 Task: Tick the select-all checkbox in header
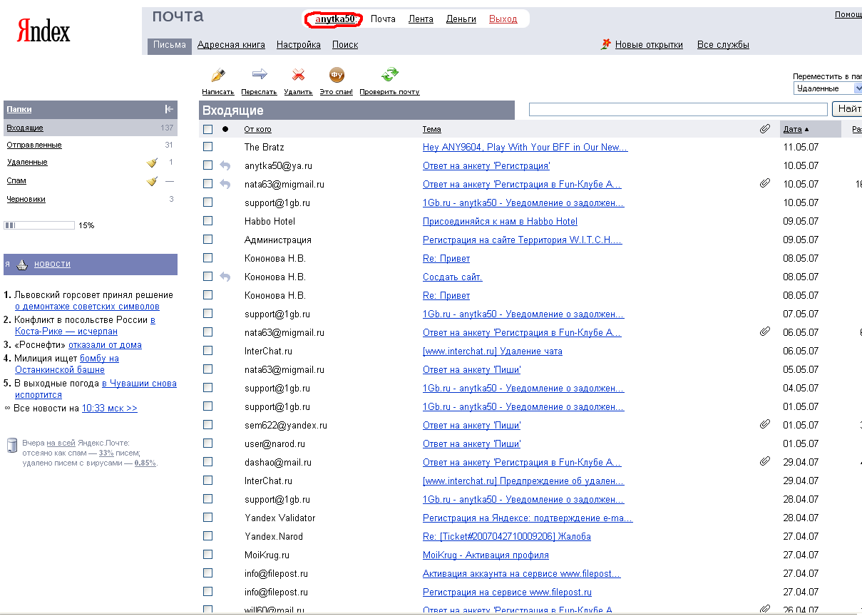click(x=207, y=129)
